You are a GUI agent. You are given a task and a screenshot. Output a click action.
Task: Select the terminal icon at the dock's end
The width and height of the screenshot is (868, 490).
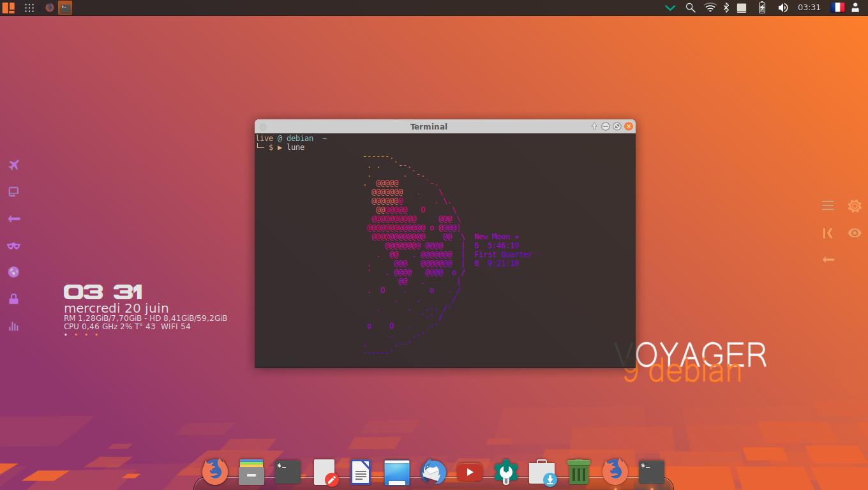pyautogui.click(x=652, y=472)
